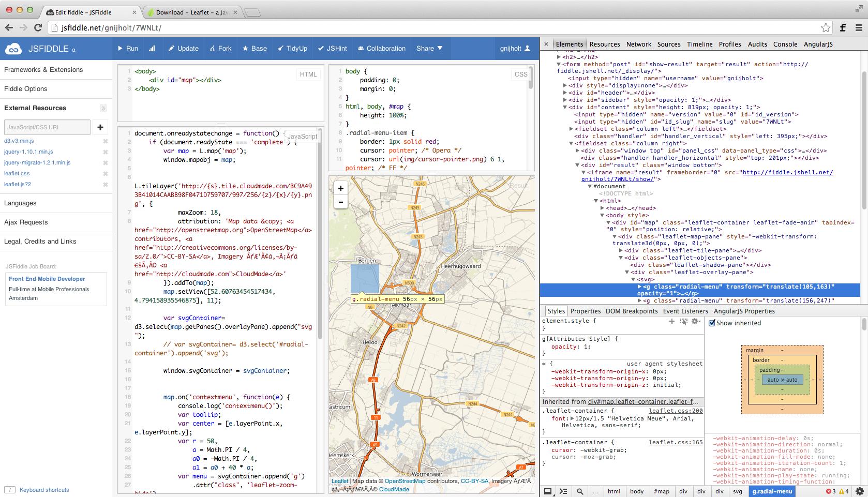Open d3.v3.min.js resource link
This screenshot has height=497, width=868.
[x=19, y=141]
